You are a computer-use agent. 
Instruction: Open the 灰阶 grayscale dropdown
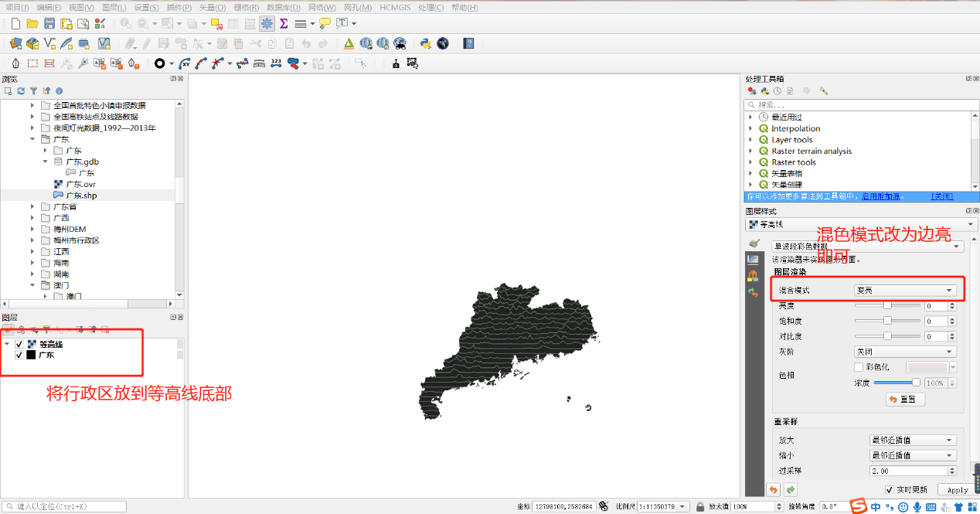tap(904, 352)
